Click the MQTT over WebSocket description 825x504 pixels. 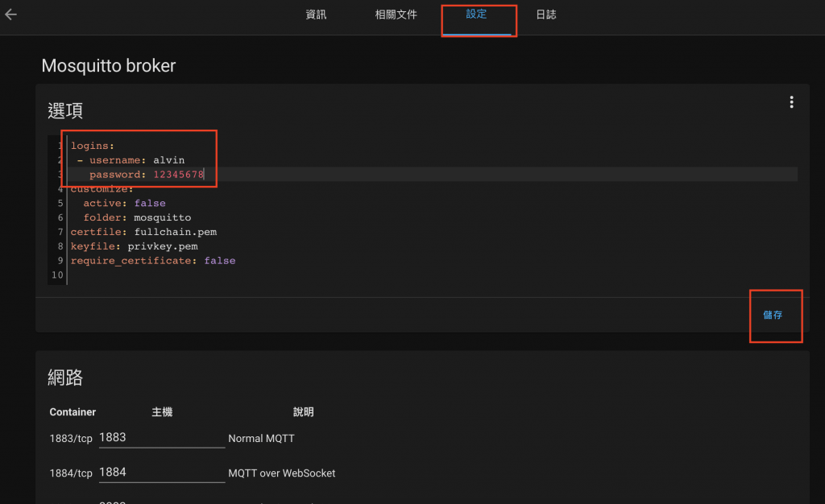click(281, 473)
